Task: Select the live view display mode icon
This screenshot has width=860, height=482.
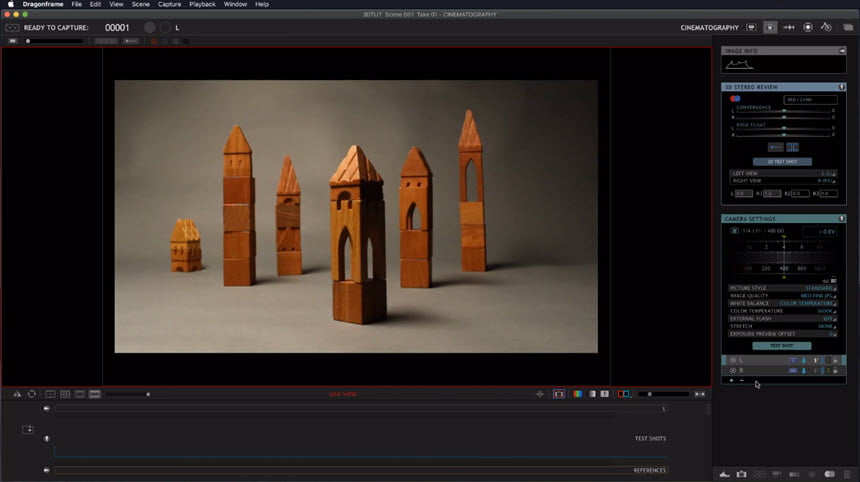Action: click(559, 394)
